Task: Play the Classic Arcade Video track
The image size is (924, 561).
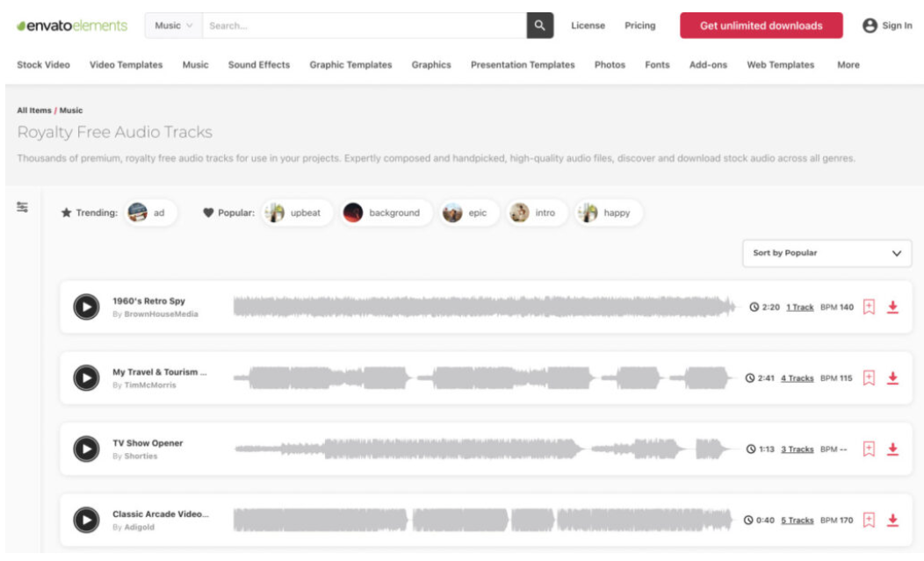Action: 86,520
